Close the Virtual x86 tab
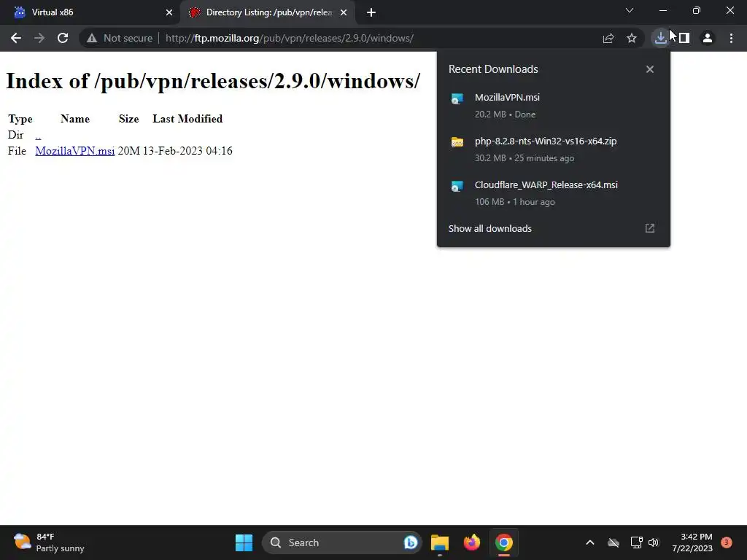747x560 pixels. click(169, 12)
